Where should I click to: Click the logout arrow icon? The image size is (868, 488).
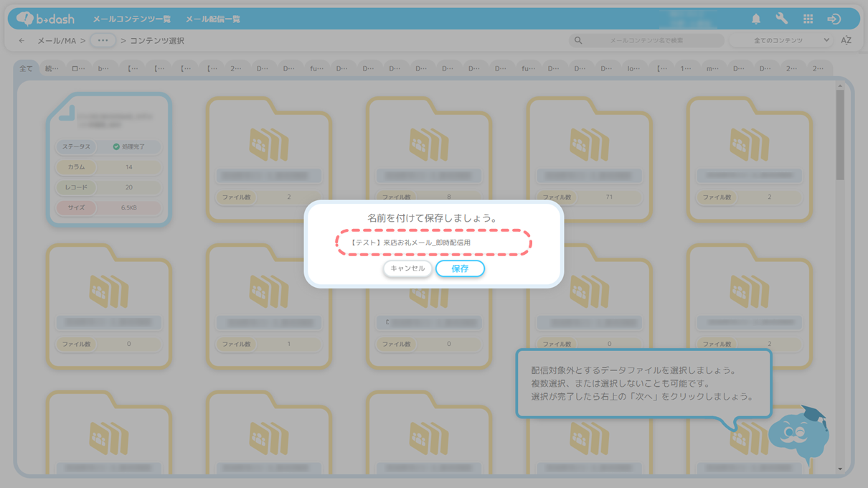(x=834, y=19)
